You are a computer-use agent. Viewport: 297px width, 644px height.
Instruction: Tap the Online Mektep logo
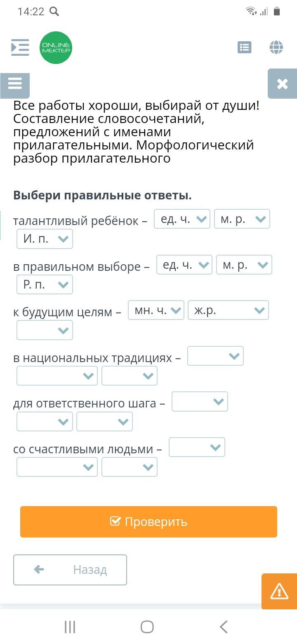point(56,48)
